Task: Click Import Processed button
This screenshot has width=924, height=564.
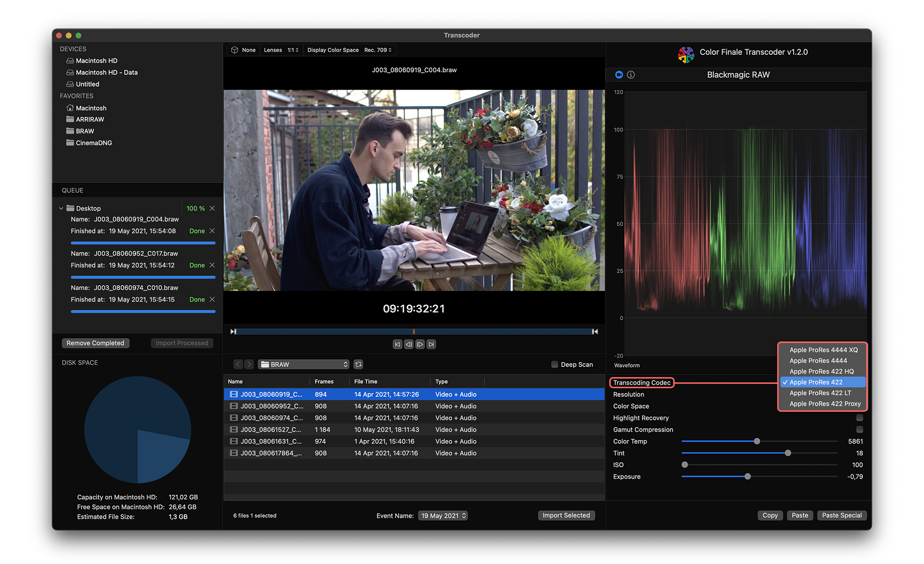Action: 182,343
